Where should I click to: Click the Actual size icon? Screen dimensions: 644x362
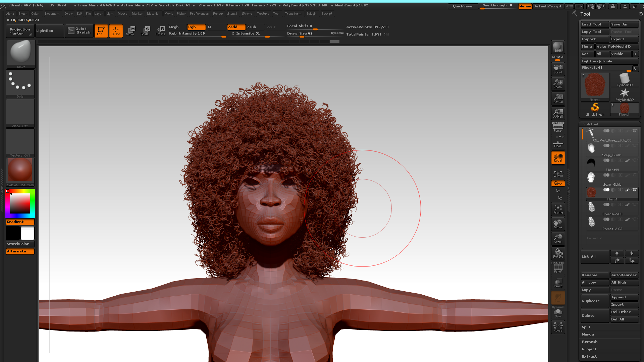point(558,98)
